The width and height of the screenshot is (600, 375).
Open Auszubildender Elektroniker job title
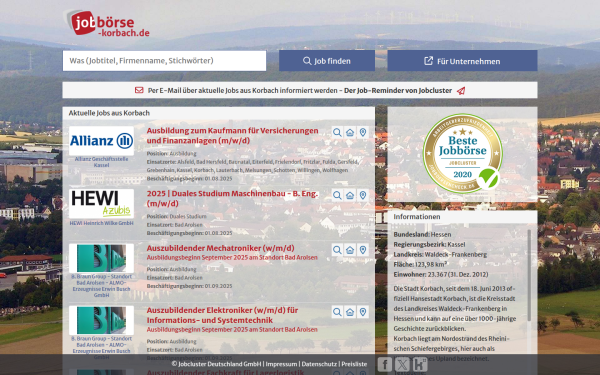pos(222,315)
